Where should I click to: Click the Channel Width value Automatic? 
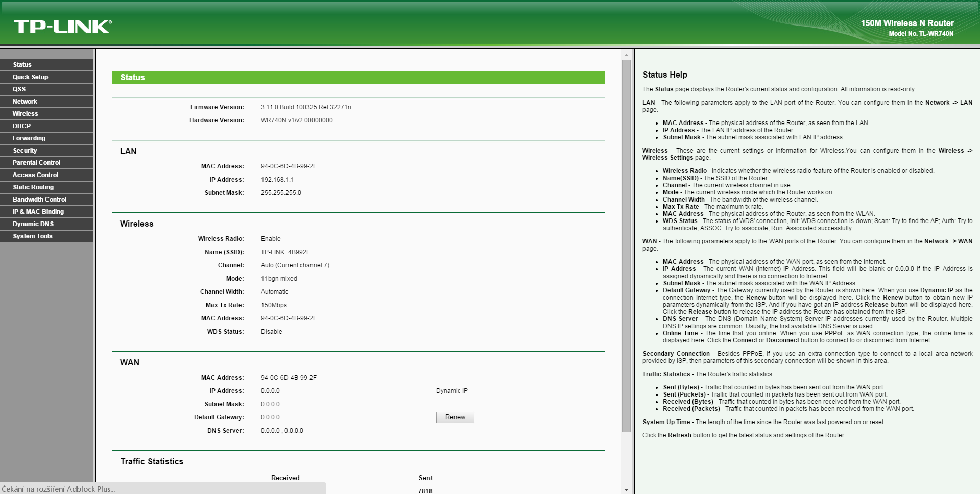pos(275,292)
